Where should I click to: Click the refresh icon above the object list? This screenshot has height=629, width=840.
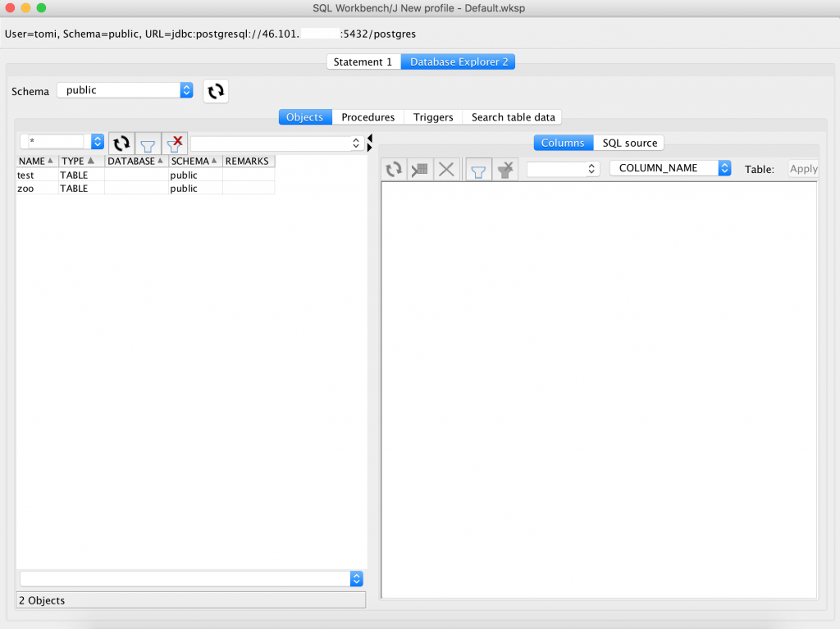click(121, 143)
